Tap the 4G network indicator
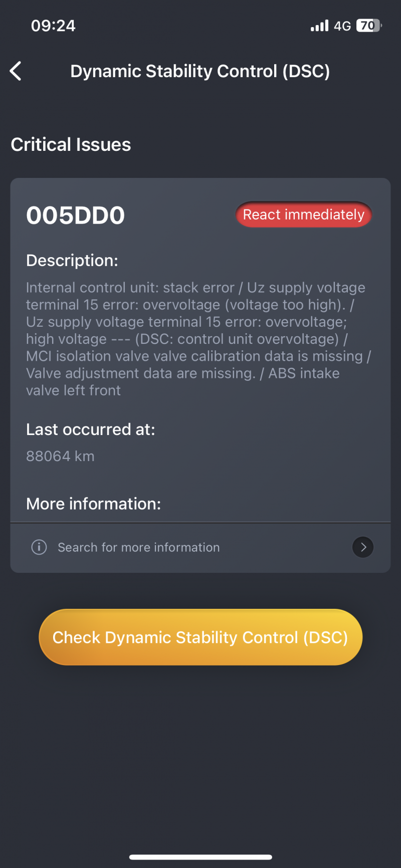This screenshot has height=868, width=401. (342, 26)
